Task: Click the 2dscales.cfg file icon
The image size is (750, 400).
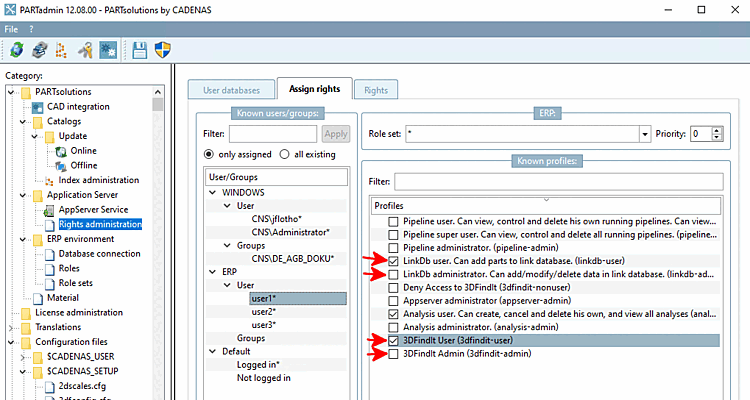Action: (50, 387)
